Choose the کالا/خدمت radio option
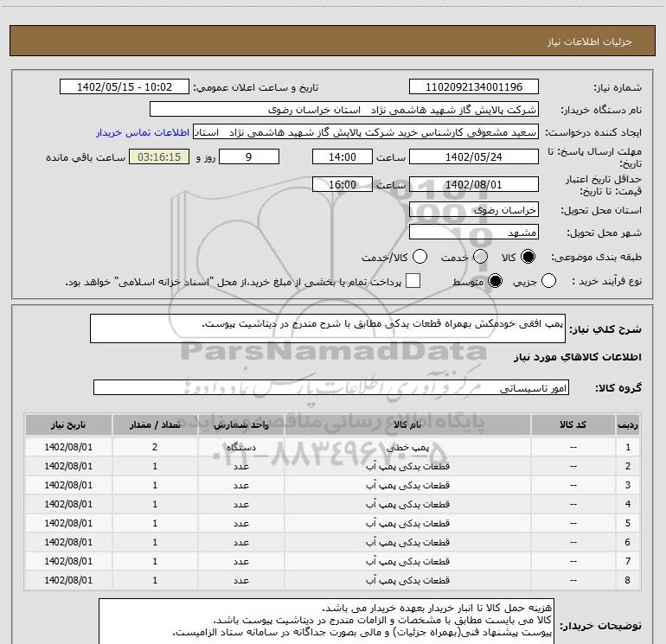 pos(420,258)
